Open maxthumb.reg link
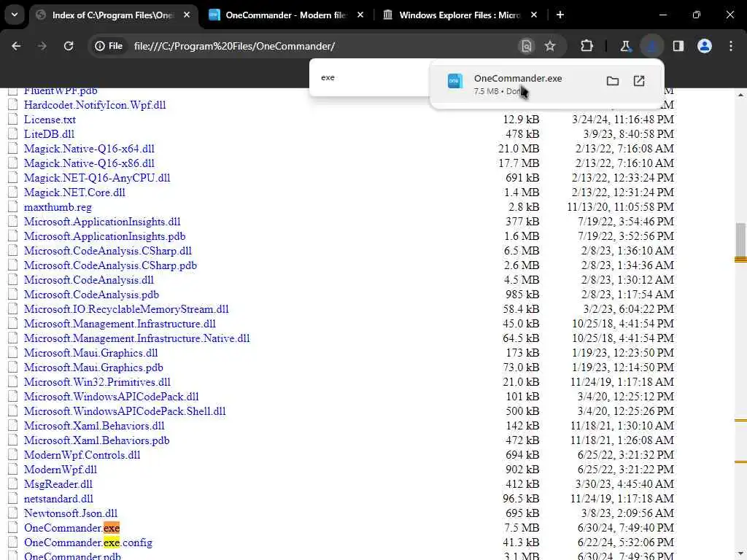The height and width of the screenshot is (560, 747). pos(58,207)
